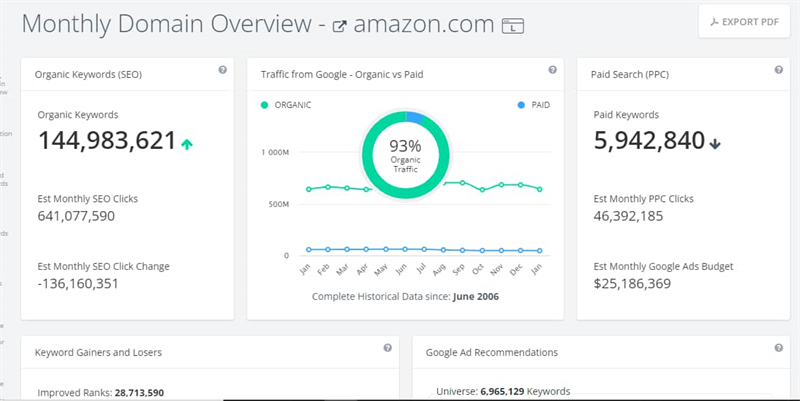The height and width of the screenshot is (401, 800).
Task: Open help icon for Google Ad Recommendations
Action: (779, 348)
